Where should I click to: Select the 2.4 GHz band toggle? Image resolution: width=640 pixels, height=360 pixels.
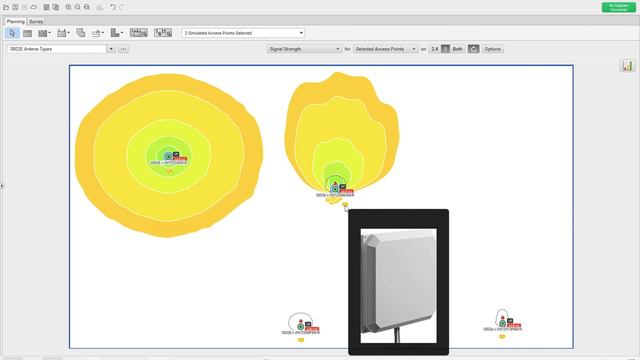click(x=435, y=49)
